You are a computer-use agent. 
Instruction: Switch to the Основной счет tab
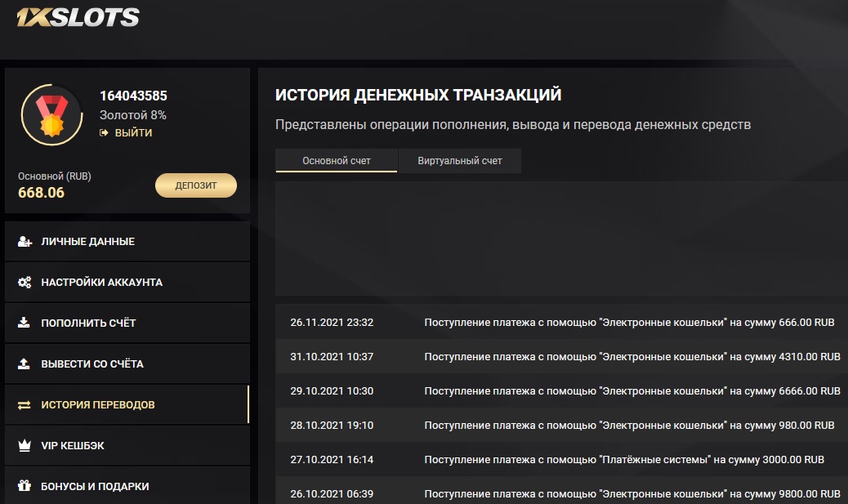pos(337,161)
